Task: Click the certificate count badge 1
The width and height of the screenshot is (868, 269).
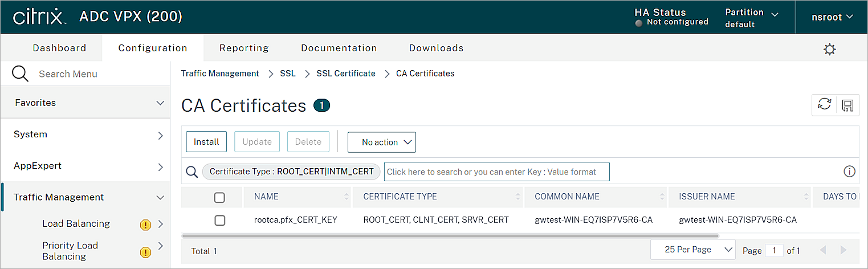Action: (x=322, y=105)
